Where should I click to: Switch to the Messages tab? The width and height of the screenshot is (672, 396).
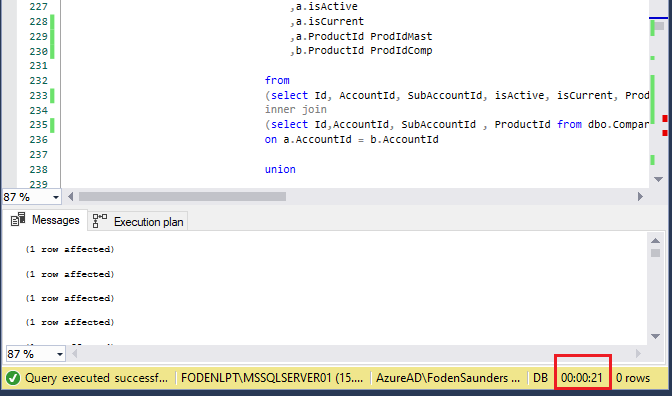tap(45, 220)
